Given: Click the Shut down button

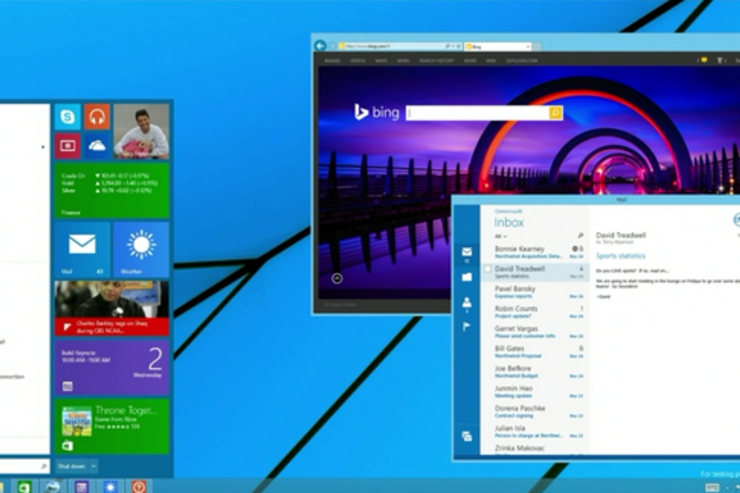Looking at the screenshot, I should pyautogui.click(x=72, y=466).
